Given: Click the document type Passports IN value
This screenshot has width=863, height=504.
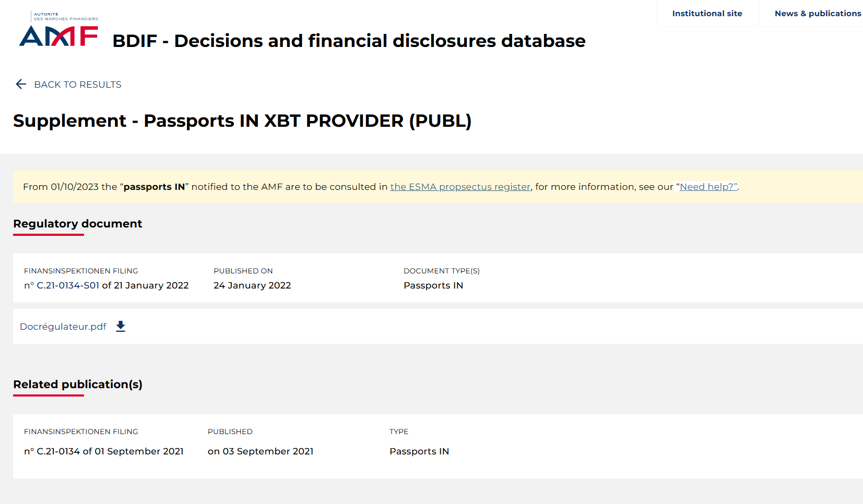Looking at the screenshot, I should coord(433,285).
